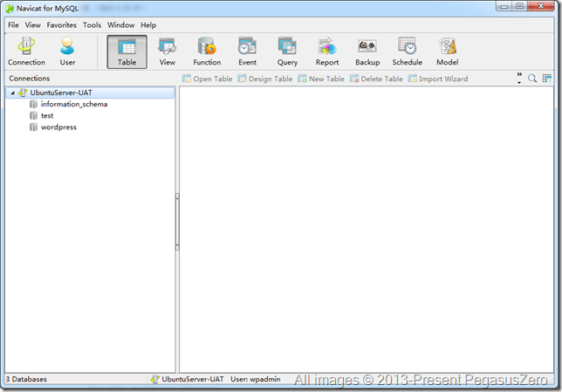Open the Function objects icon
The image size is (562, 392).
point(207,52)
